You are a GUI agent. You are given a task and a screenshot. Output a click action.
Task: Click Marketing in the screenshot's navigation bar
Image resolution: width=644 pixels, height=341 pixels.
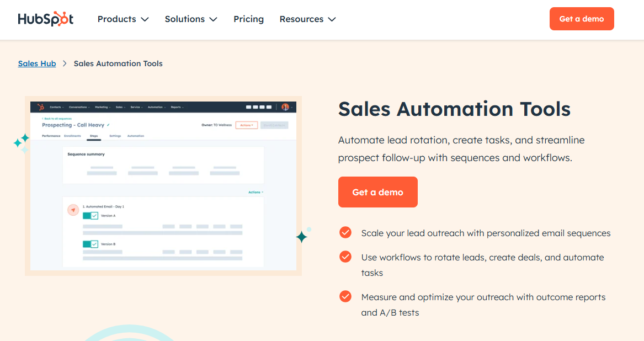(102, 107)
